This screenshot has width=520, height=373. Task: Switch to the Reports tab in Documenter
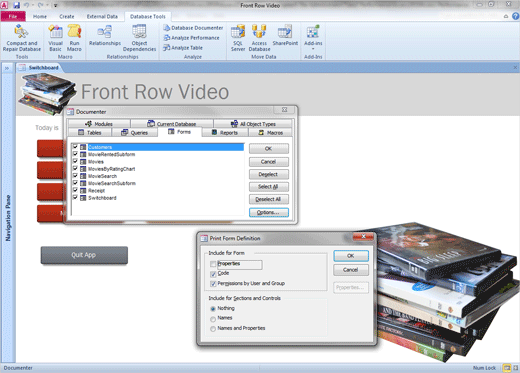[225, 133]
